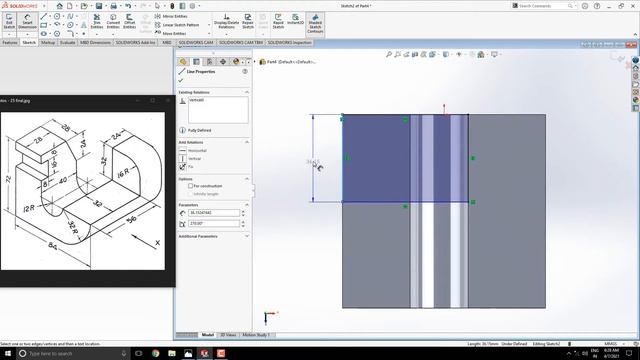Open the ConfigurationManager tab
Screen dimensions: 640x360
[209, 62]
